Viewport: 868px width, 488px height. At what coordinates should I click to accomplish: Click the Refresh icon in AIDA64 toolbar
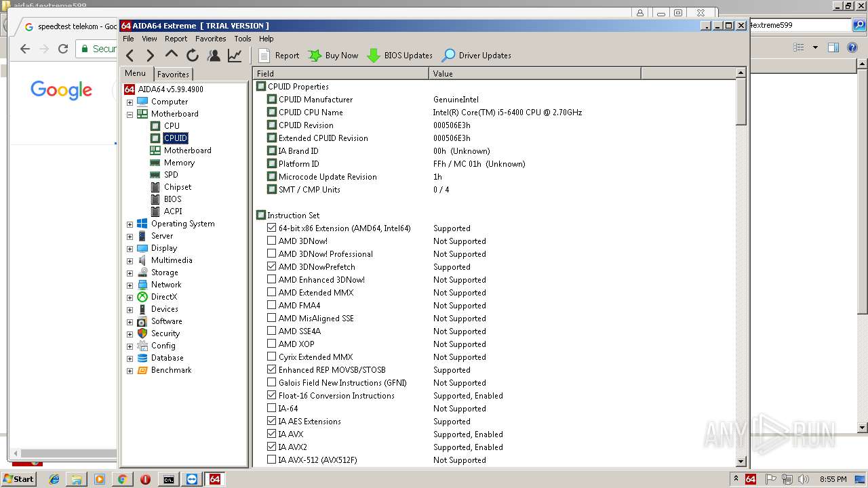point(193,56)
